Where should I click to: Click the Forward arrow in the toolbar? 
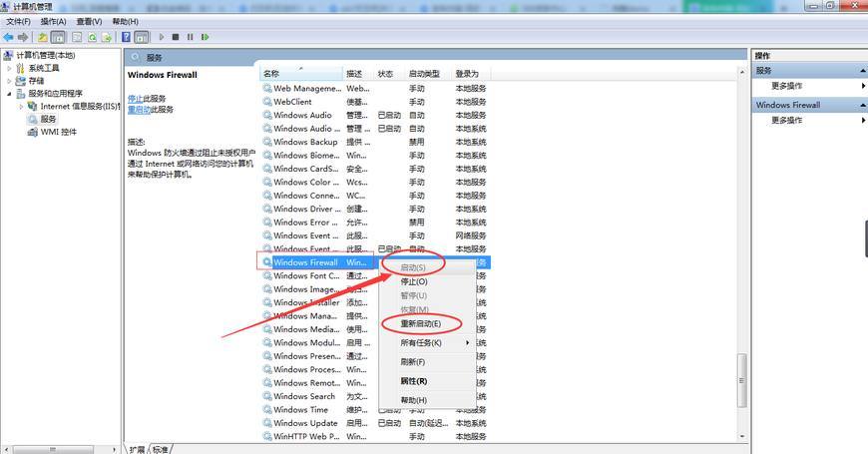coord(23,37)
